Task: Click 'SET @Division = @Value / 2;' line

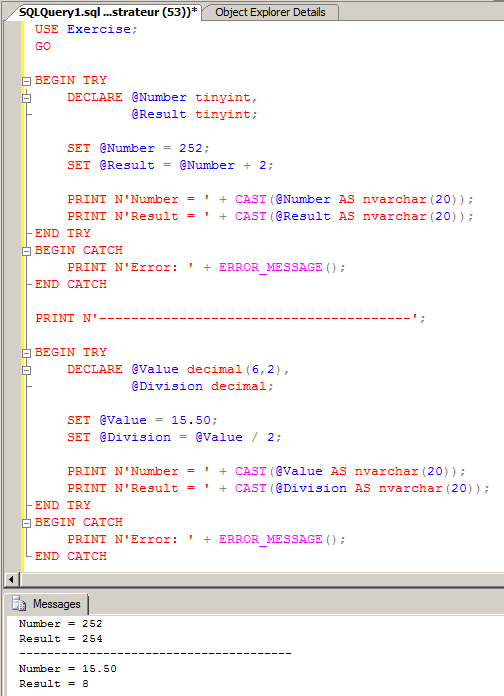Action: (174, 437)
